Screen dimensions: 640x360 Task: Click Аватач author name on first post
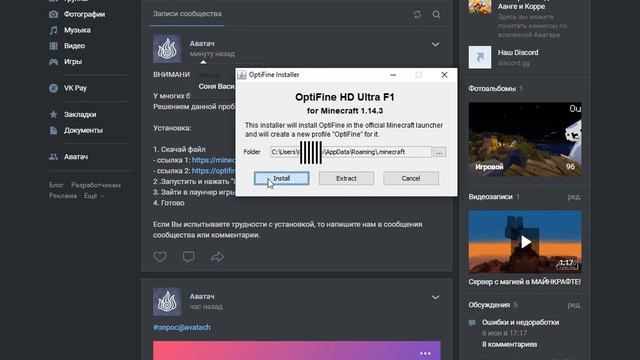point(202,44)
